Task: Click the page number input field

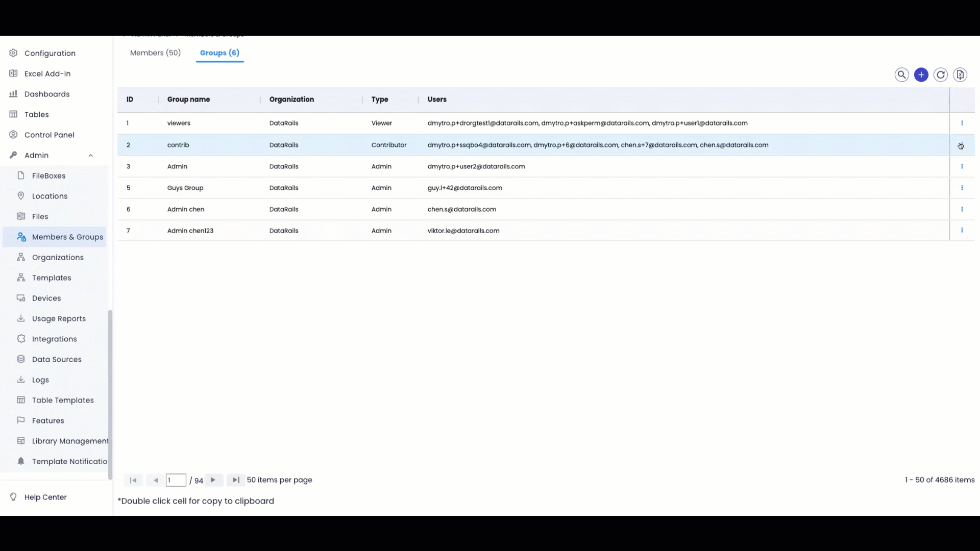Action: (176, 480)
